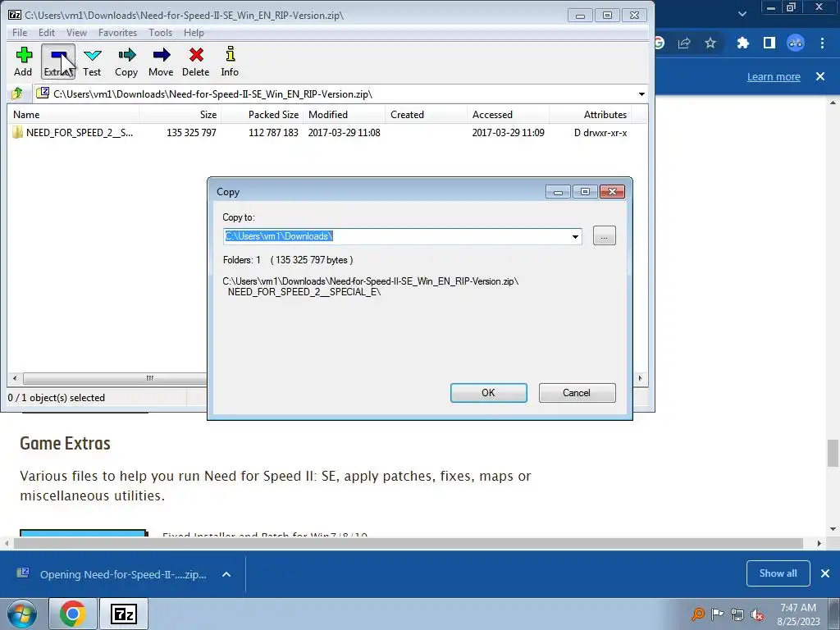Click the Learn more link in Chrome
The width and height of the screenshot is (840, 630).
pyautogui.click(x=774, y=76)
